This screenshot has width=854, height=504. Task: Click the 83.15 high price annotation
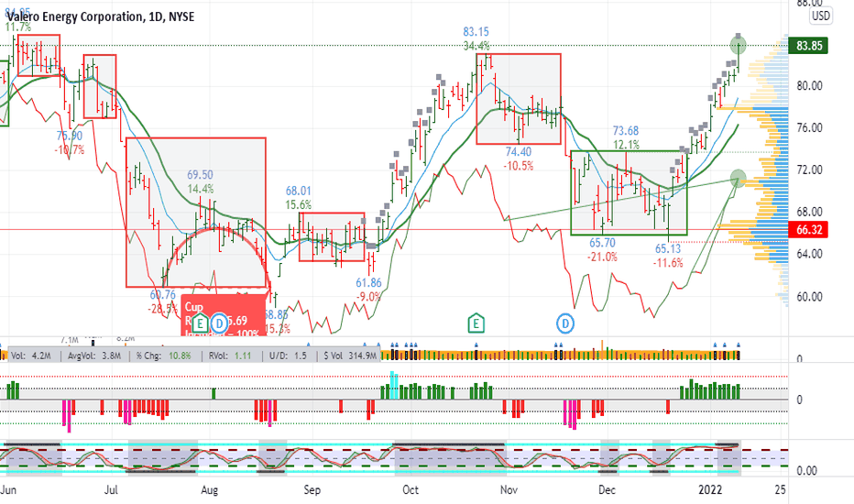tap(476, 31)
